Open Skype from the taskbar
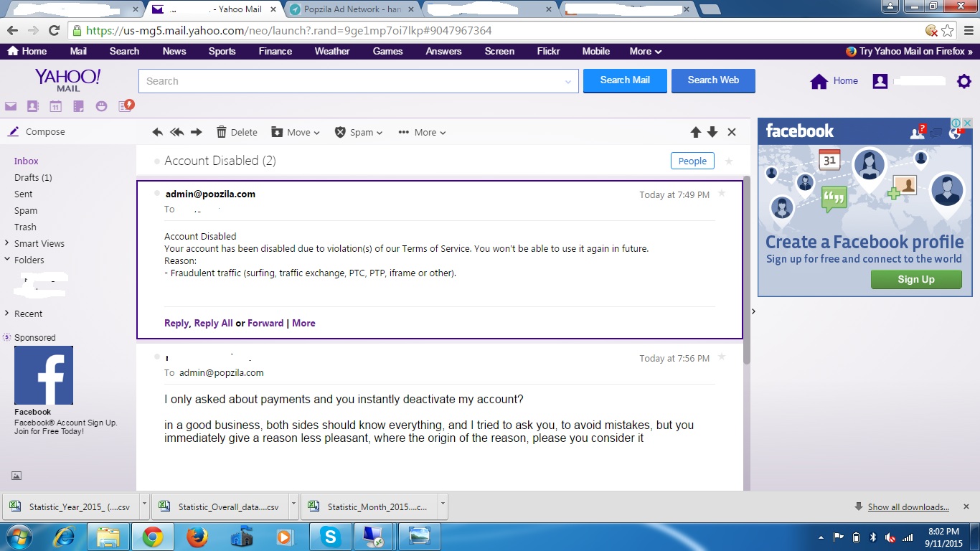Screen dimensions: 980x551 [330, 537]
